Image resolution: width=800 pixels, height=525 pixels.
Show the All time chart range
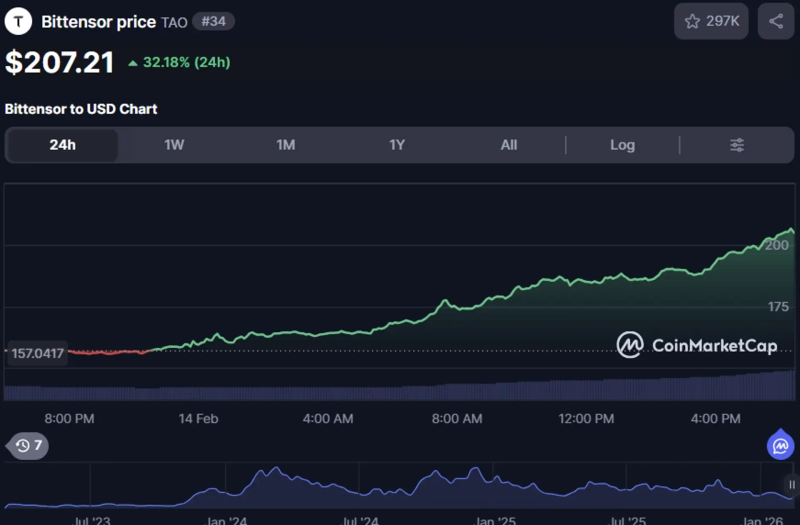(x=509, y=145)
